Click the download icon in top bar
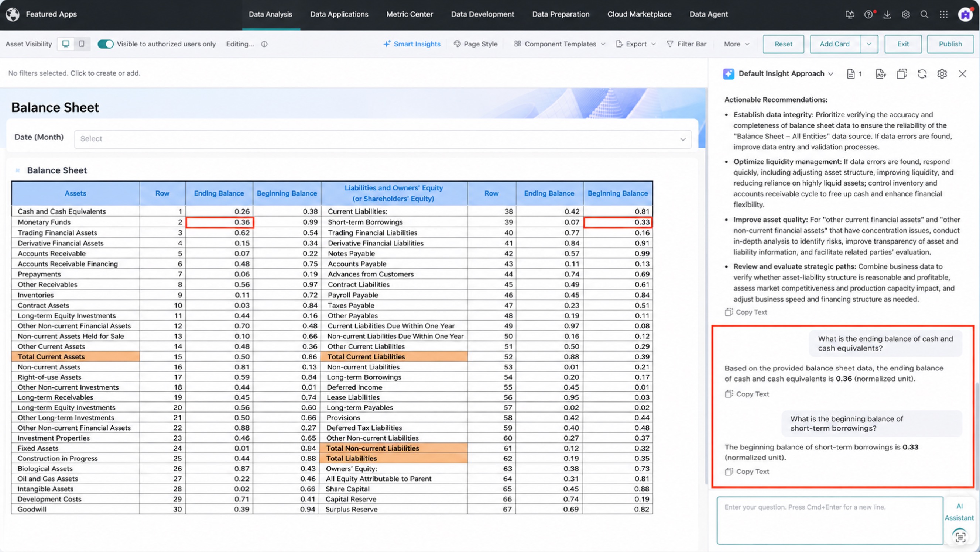The image size is (980, 552). [x=887, y=14]
